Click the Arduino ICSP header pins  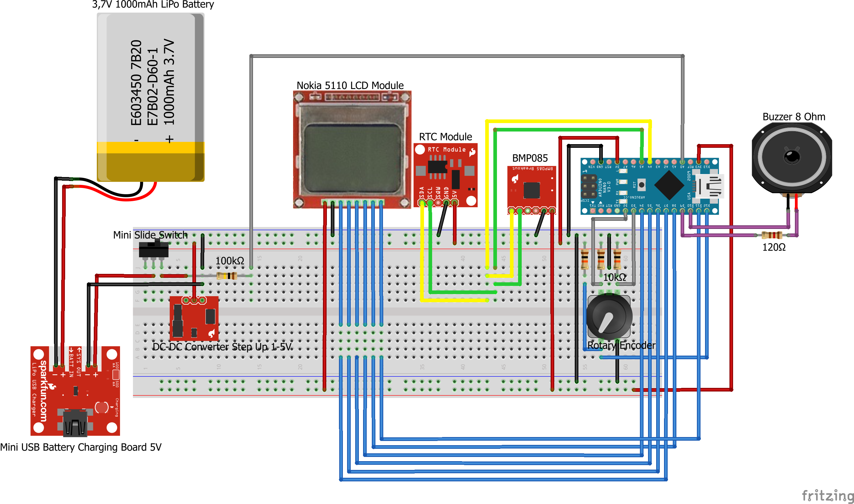(589, 186)
